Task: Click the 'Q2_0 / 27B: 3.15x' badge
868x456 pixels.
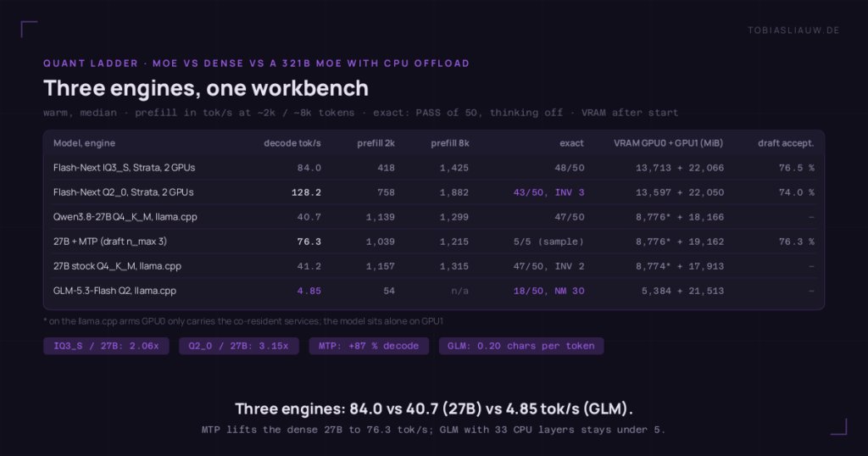Action: 238,346
